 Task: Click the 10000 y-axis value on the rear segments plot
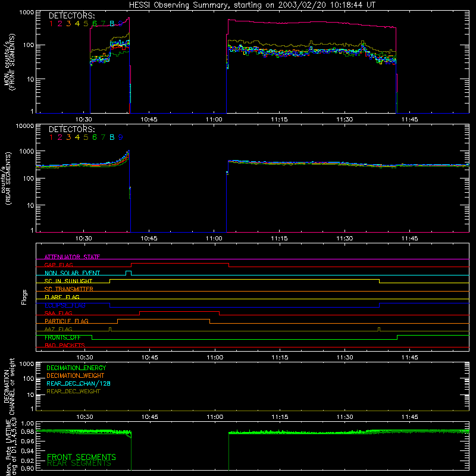[24, 126]
